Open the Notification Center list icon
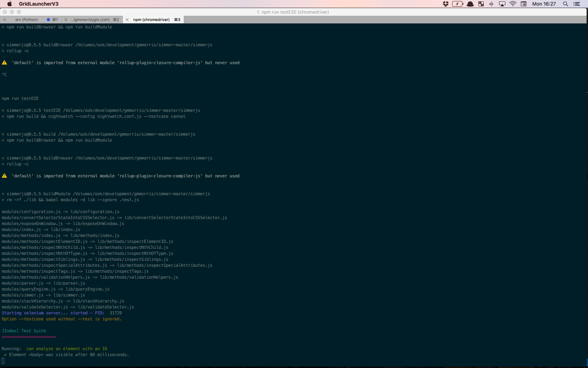Screen dimensions: 588x368 577,4
